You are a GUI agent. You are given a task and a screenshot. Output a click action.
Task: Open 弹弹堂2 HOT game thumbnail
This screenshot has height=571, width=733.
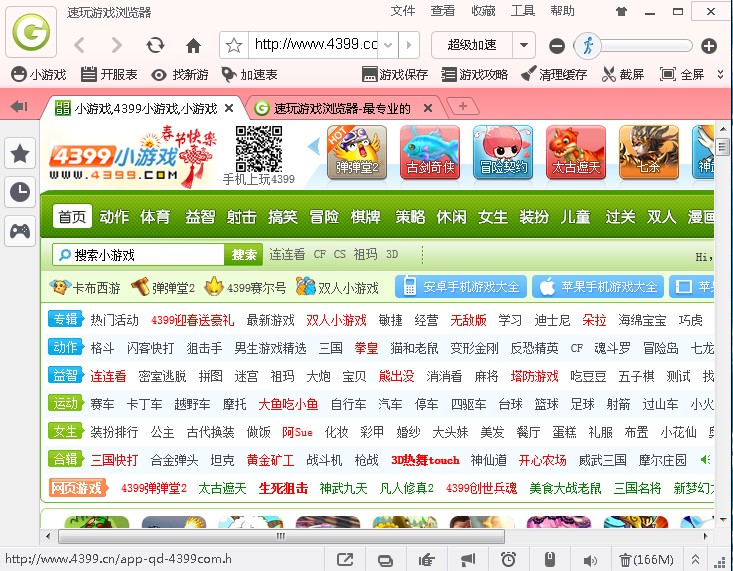click(357, 152)
